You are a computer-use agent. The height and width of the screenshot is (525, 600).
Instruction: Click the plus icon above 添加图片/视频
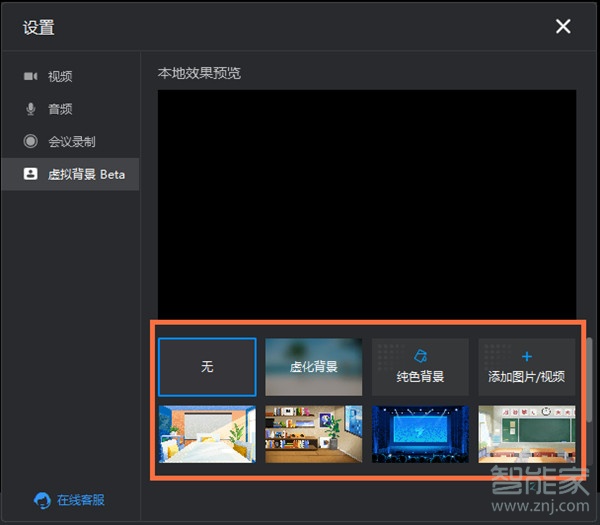[527, 357]
